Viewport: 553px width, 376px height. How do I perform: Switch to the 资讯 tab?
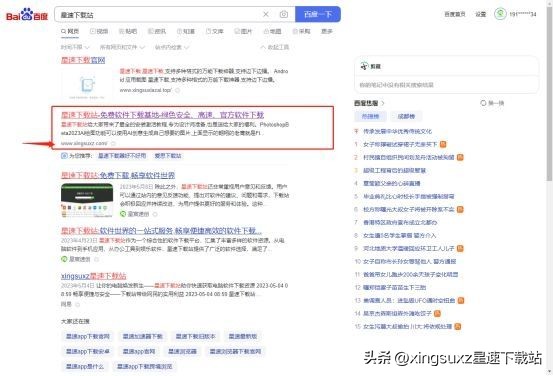(x=157, y=31)
